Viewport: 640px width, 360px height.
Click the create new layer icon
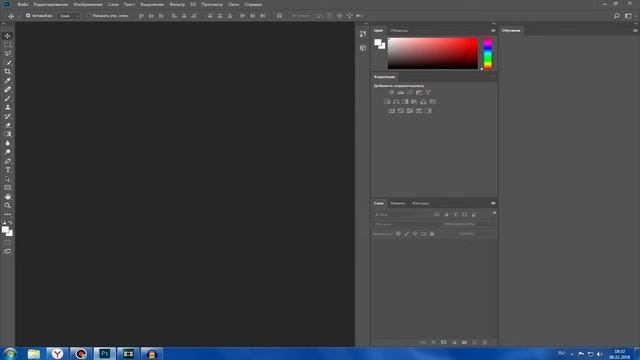475,342
